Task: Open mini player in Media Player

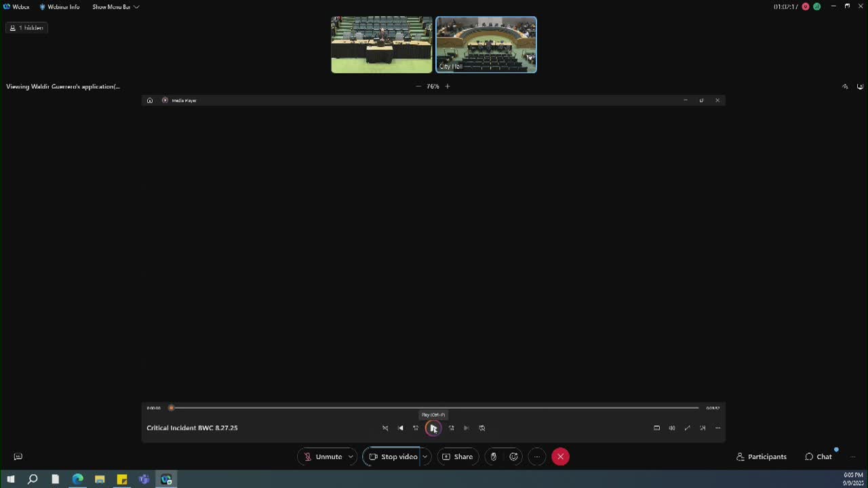Action: pyautogui.click(x=703, y=428)
